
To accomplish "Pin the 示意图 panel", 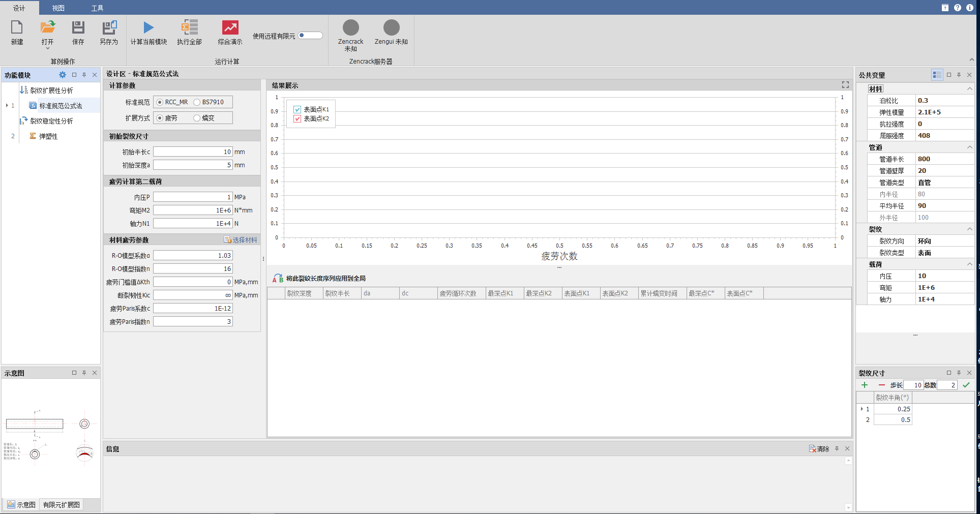I will coord(84,373).
